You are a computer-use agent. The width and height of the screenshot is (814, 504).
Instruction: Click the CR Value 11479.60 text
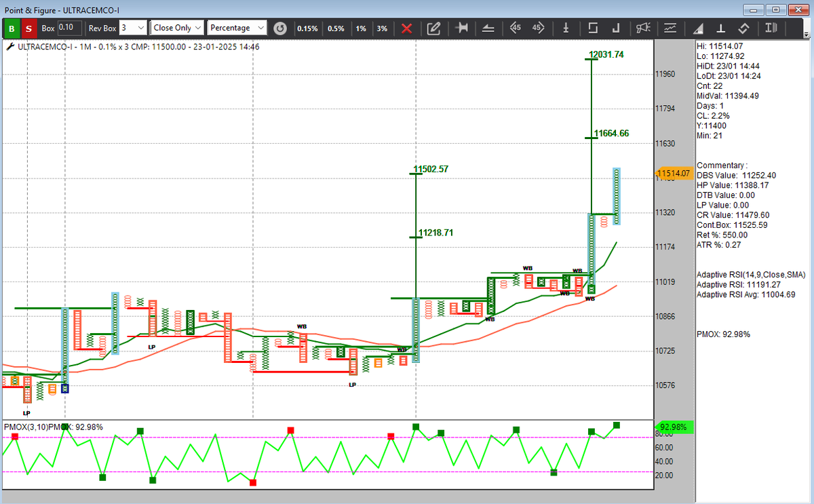(x=733, y=215)
